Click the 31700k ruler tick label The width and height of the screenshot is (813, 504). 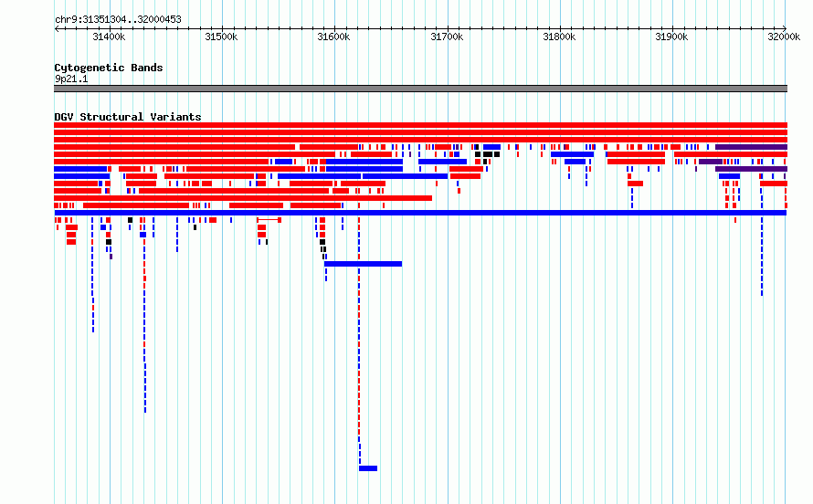[447, 37]
